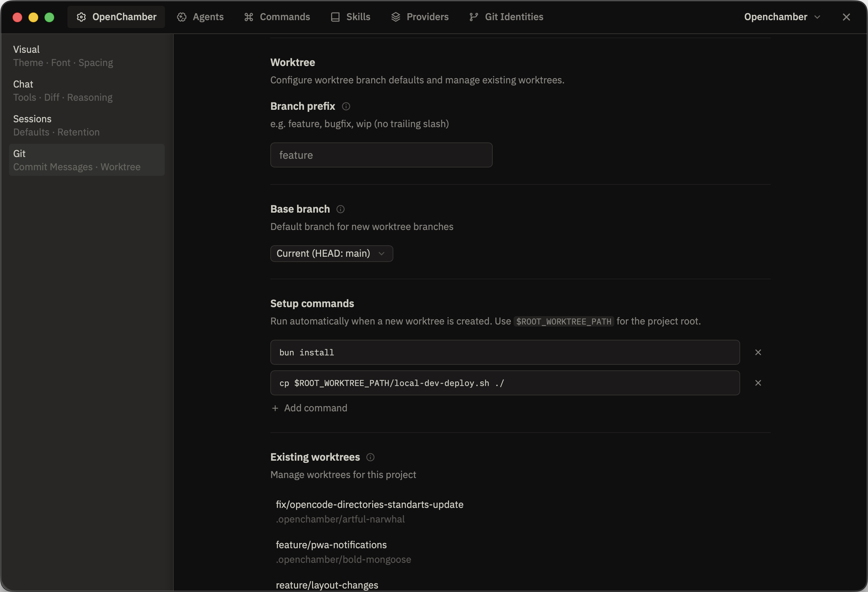This screenshot has width=868, height=592.
Task: Click the .openchamber/artful-narwhal path
Action: pos(340,519)
